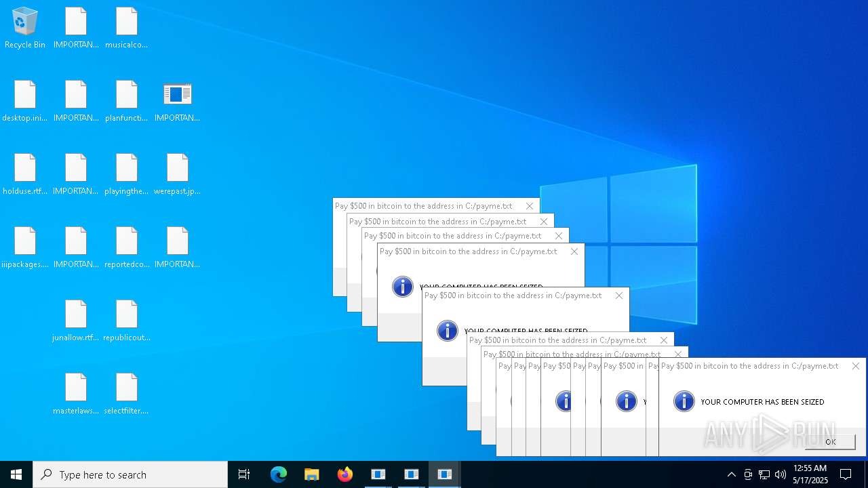Click YOUR COMPUTER HAS BEEN SEIZED text in the frontmost dialog

point(762,402)
